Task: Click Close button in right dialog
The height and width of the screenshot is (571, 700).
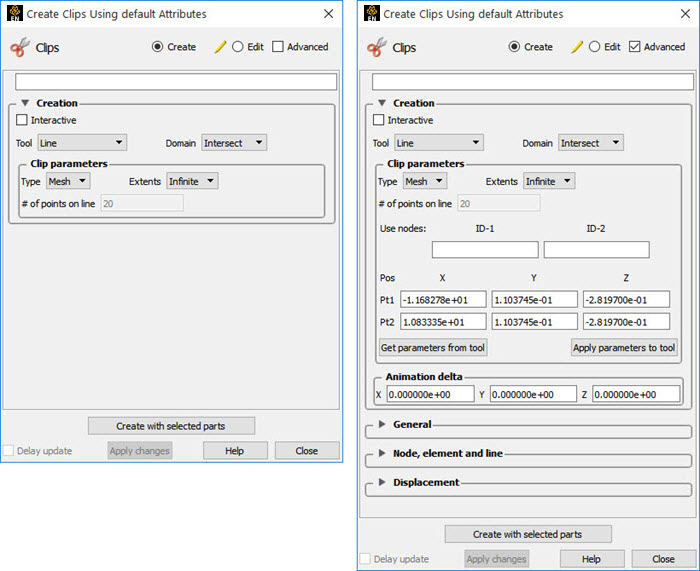Action: (x=664, y=558)
